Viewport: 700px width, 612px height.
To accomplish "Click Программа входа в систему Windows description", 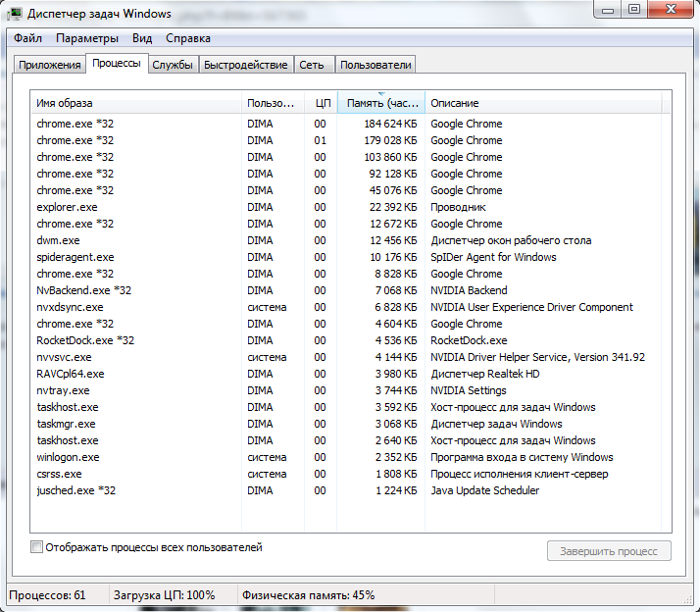I will [x=522, y=457].
